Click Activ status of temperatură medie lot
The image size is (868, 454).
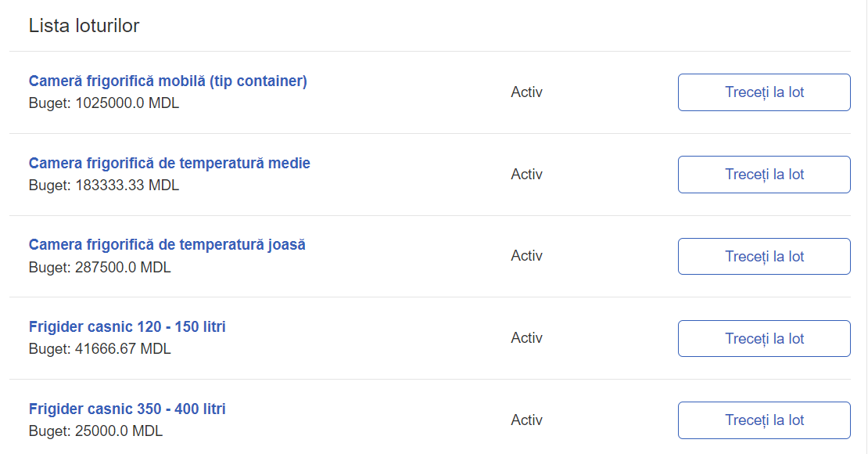coord(526,174)
